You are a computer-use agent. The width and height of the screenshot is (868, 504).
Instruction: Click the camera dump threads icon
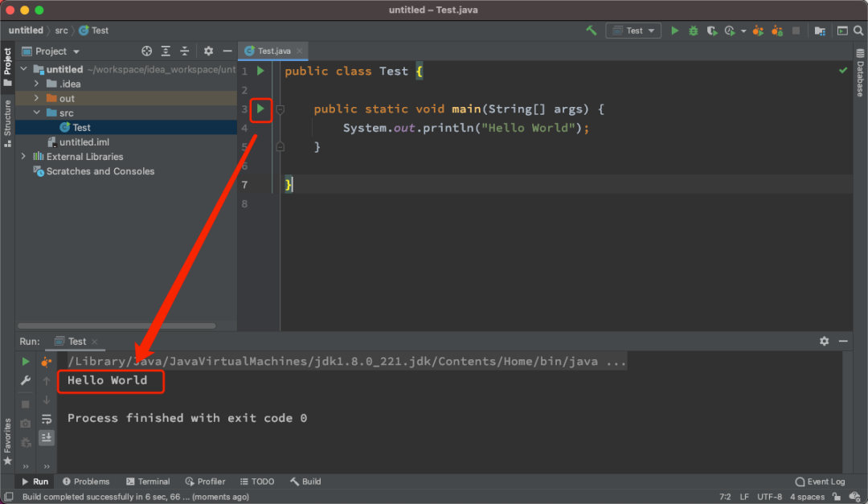point(26,424)
